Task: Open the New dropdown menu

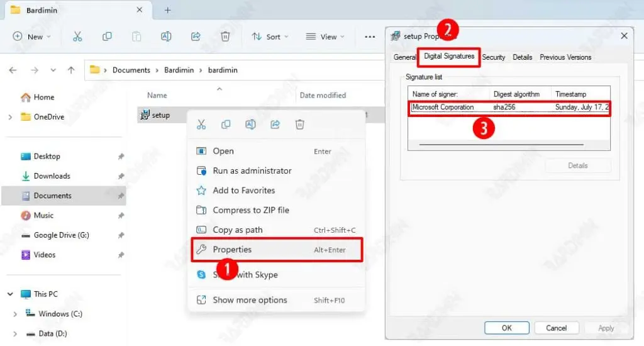Action: coord(31,36)
